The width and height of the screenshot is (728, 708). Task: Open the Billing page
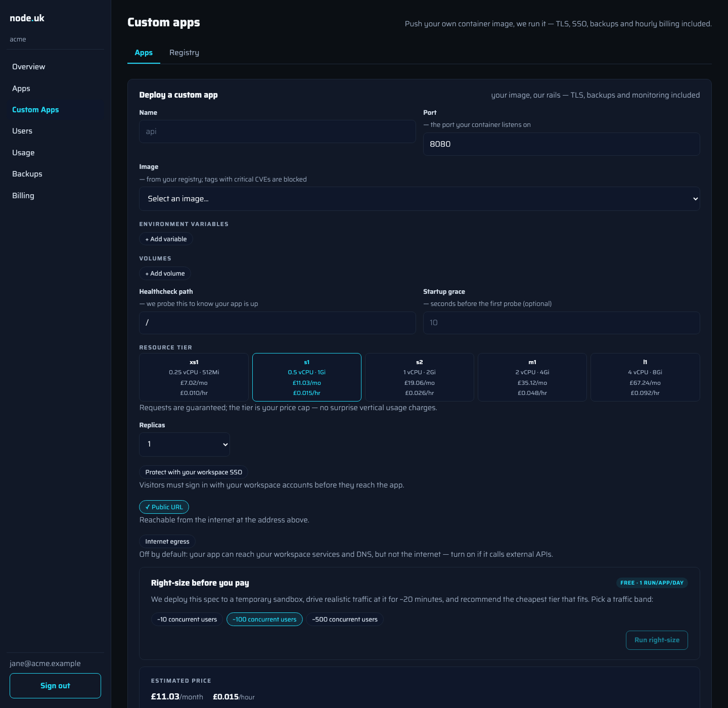pos(55,196)
